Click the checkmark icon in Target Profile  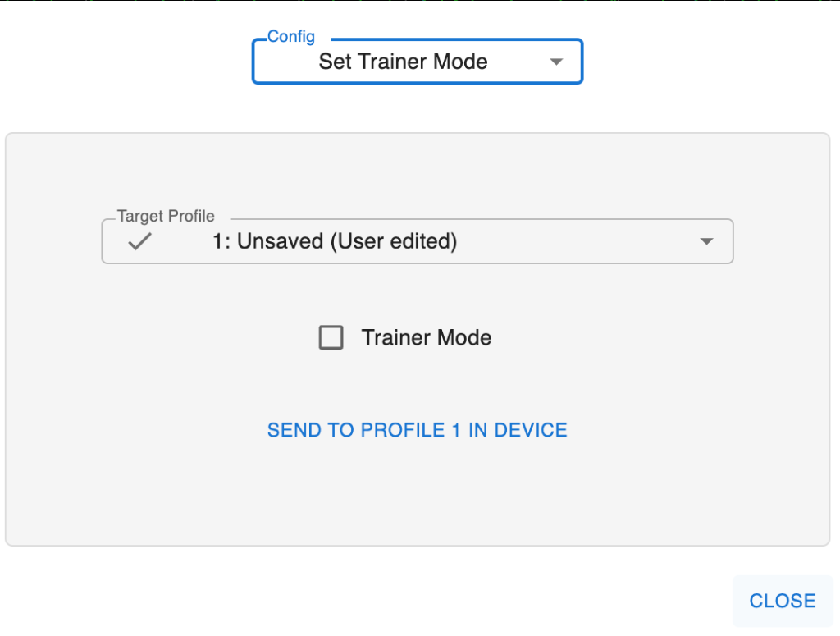[x=140, y=241]
